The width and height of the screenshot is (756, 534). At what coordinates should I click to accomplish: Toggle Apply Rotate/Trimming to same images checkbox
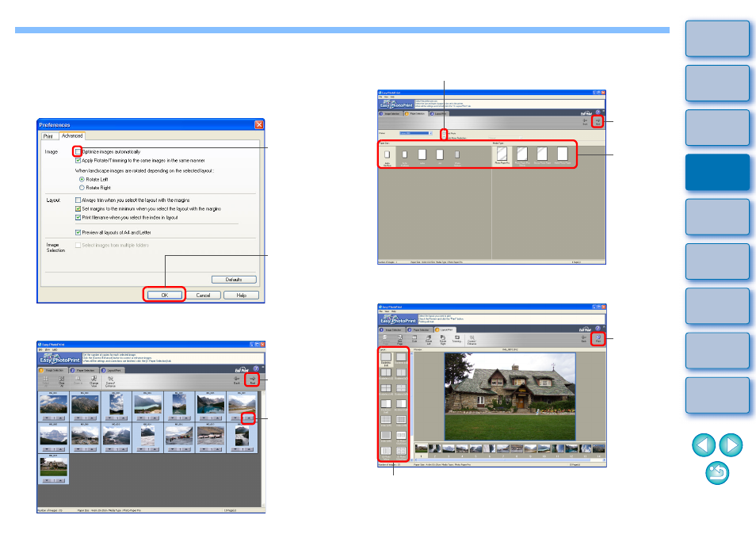78,161
